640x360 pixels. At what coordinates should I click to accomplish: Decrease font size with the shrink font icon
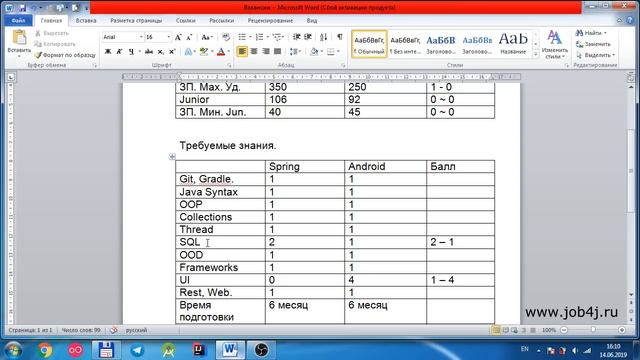coord(189,37)
